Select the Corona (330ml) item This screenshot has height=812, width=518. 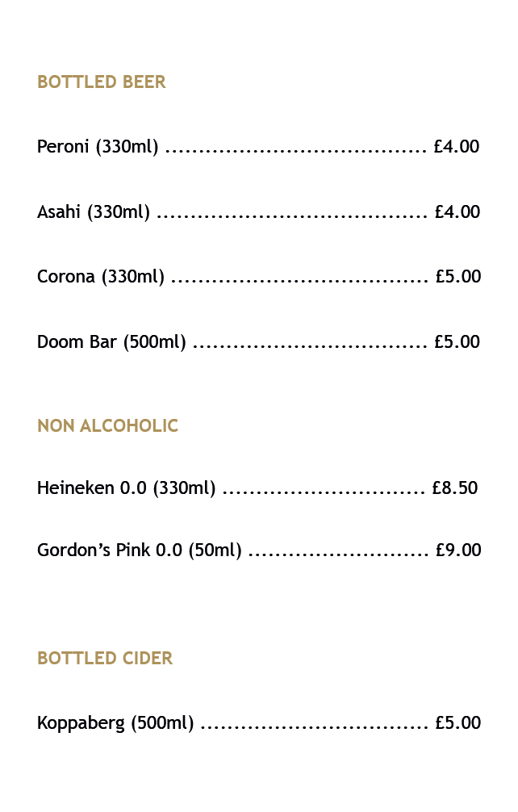pos(101,277)
